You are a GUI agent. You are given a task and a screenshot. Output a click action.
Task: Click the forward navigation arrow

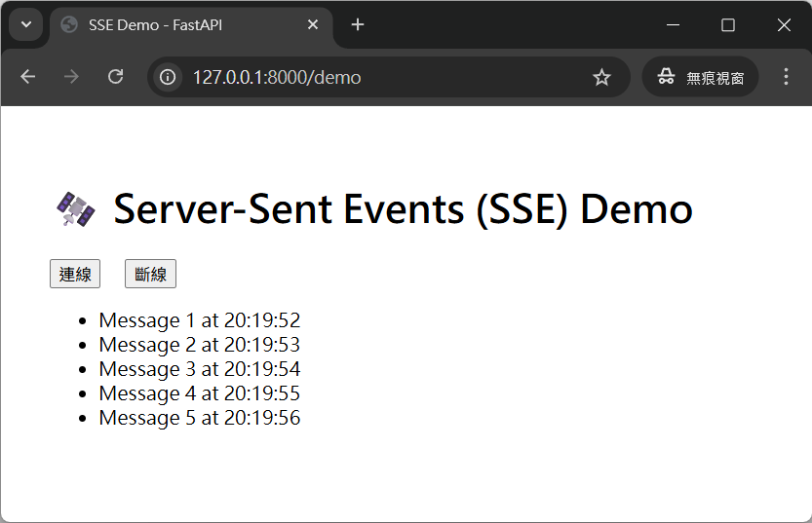click(x=71, y=77)
